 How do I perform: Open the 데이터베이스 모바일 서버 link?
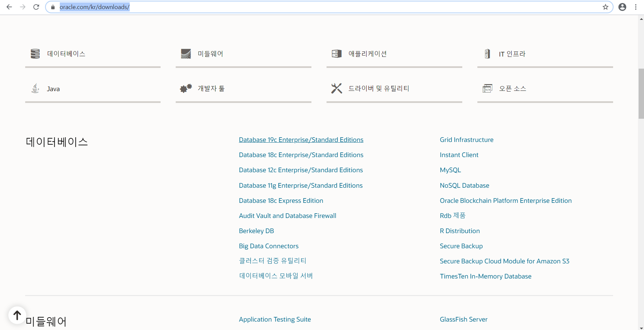coord(276,276)
